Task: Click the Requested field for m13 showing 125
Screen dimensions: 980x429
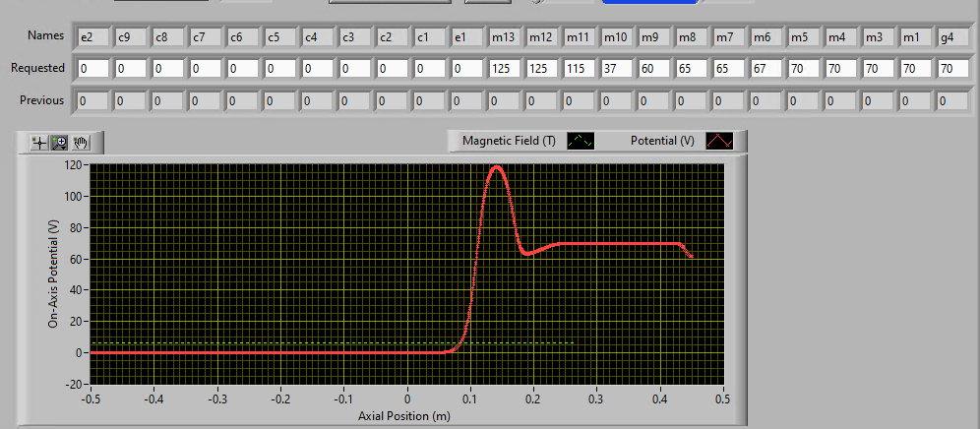Action: point(505,68)
